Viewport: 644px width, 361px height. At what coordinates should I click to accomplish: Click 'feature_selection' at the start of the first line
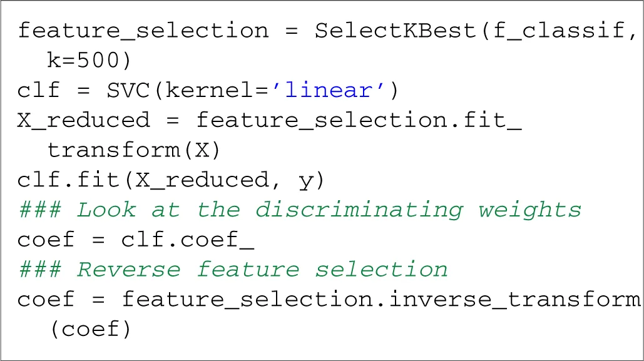pos(143,31)
